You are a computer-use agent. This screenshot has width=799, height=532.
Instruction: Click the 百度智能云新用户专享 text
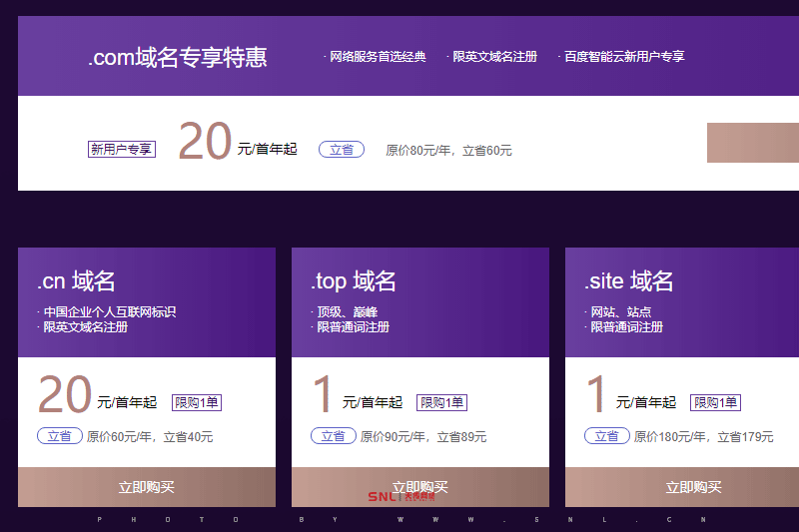coord(623,57)
